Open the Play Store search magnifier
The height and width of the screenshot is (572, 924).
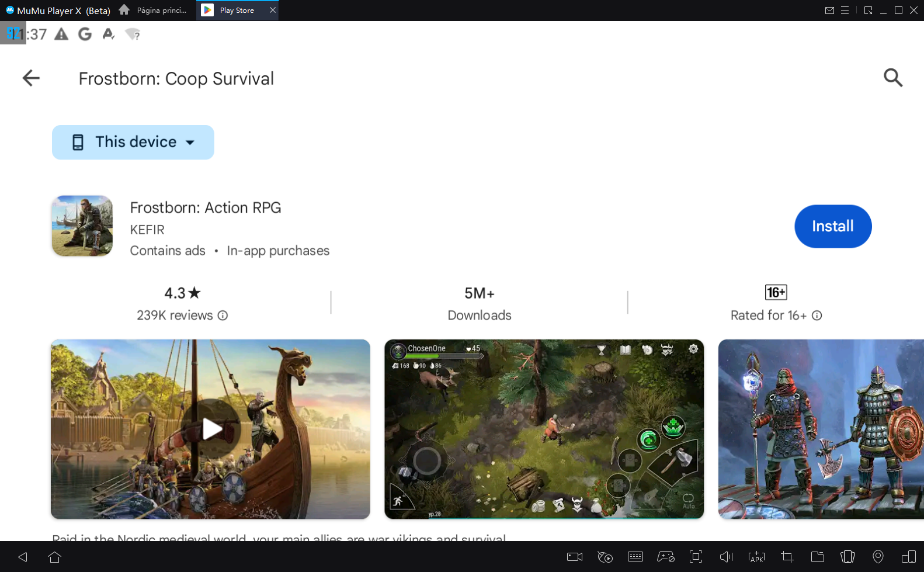point(892,78)
